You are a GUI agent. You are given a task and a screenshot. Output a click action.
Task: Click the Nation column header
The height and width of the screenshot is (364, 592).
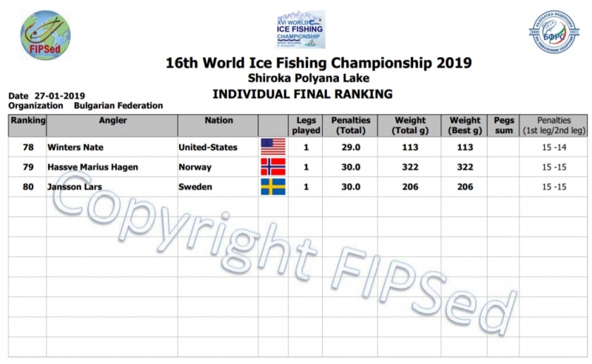coord(218,121)
